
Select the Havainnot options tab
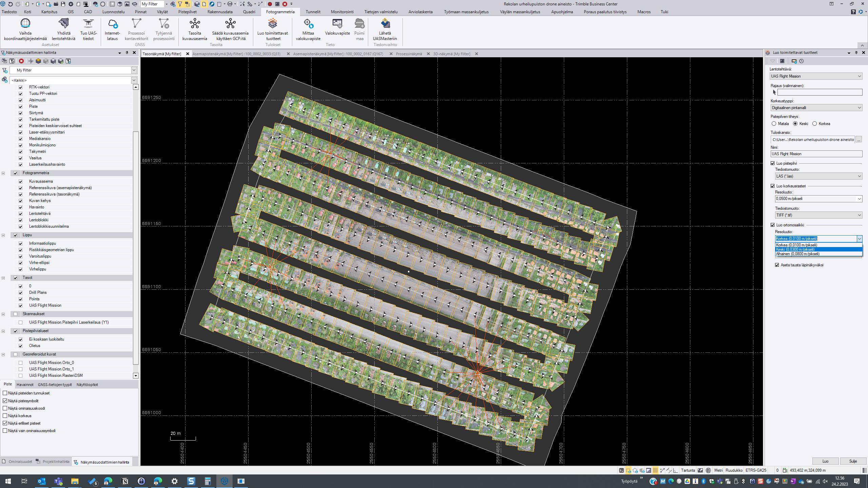click(x=25, y=385)
